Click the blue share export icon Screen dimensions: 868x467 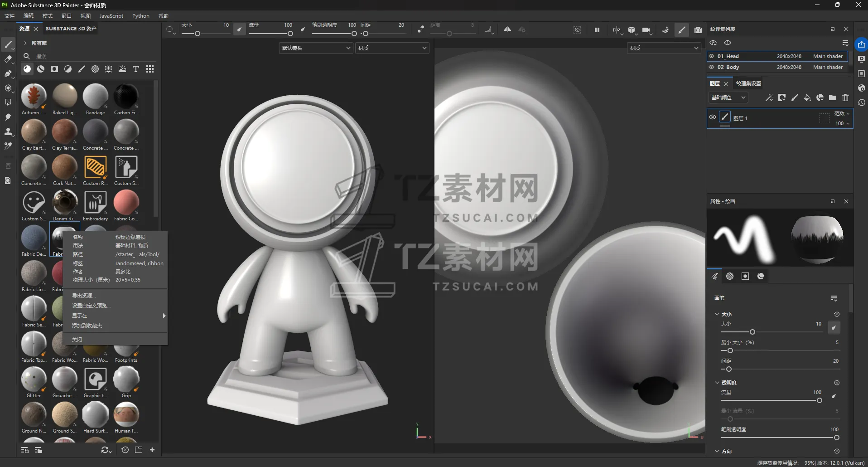(861, 44)
